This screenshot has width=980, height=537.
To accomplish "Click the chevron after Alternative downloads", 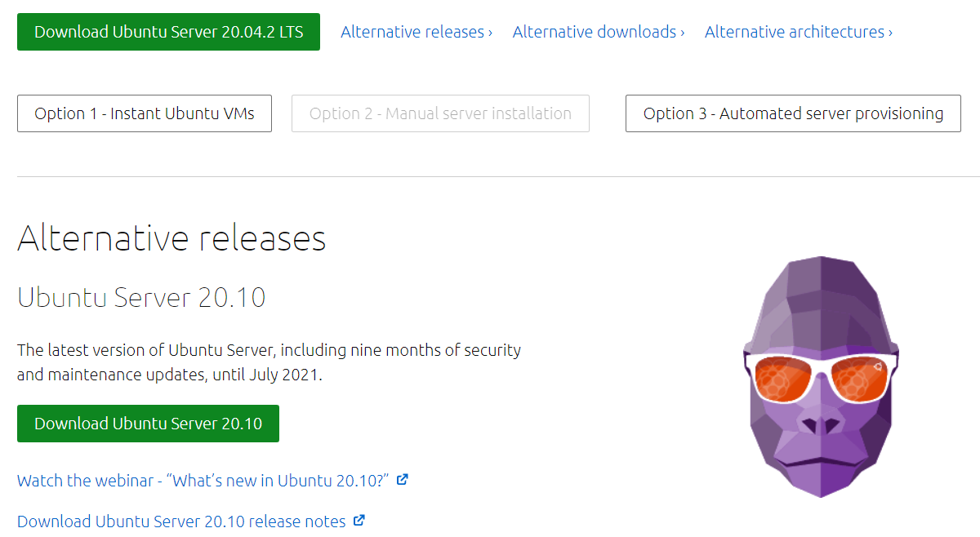I will click(x=682, y=33).
